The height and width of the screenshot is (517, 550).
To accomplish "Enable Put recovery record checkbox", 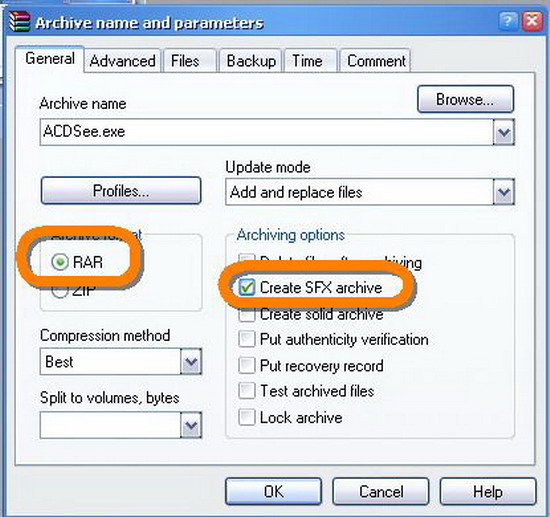I will click(247, 365).
